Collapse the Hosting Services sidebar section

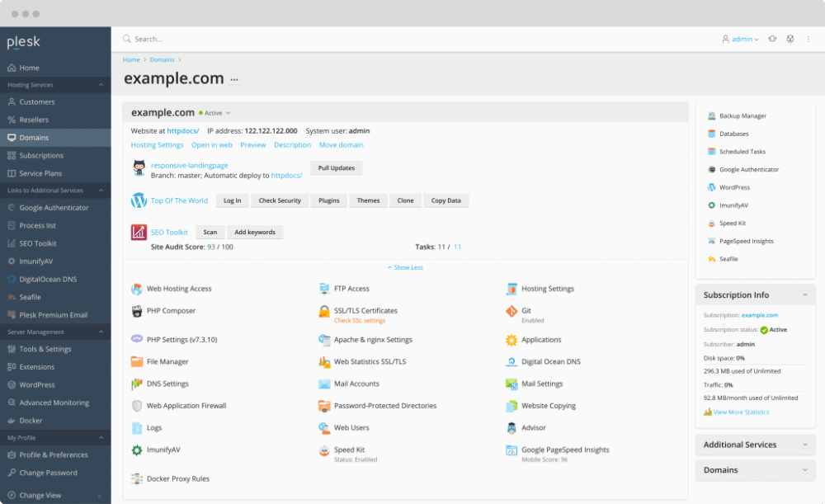101,85
